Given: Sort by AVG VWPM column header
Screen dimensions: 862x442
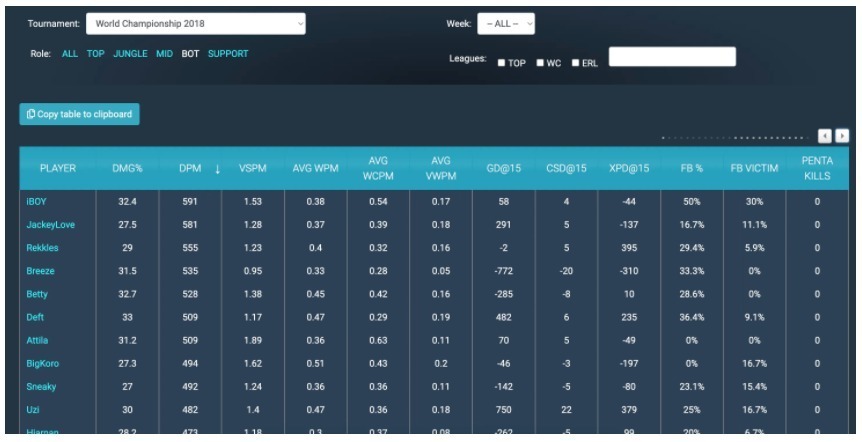Looking at the screenshot, I should (x=441, y=168).
